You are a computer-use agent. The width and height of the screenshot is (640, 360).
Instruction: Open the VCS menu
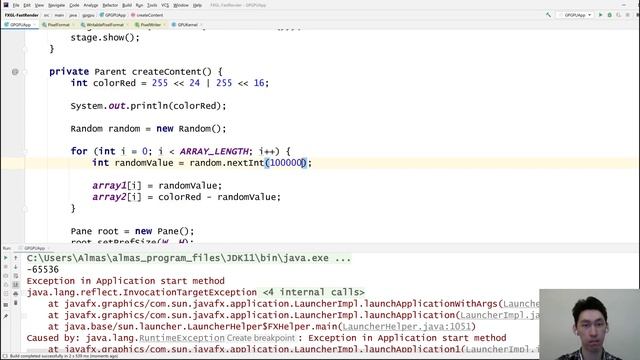tap(165, 5)
